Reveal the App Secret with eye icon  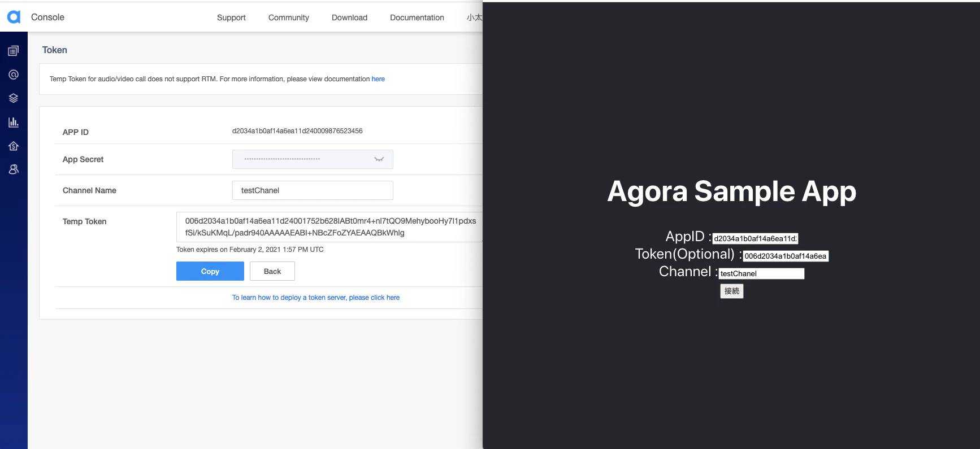pyautogui.click(x=379, y=159)
